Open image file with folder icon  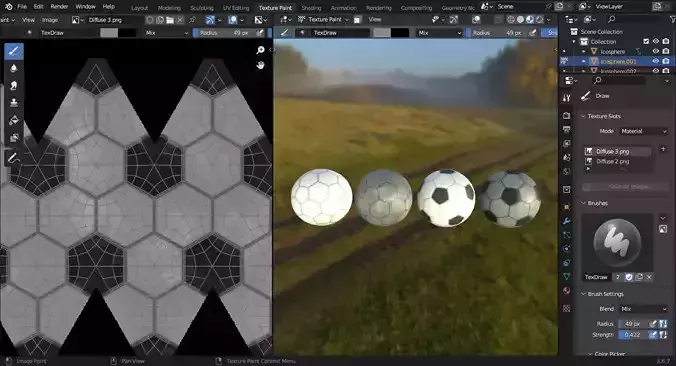170,20
